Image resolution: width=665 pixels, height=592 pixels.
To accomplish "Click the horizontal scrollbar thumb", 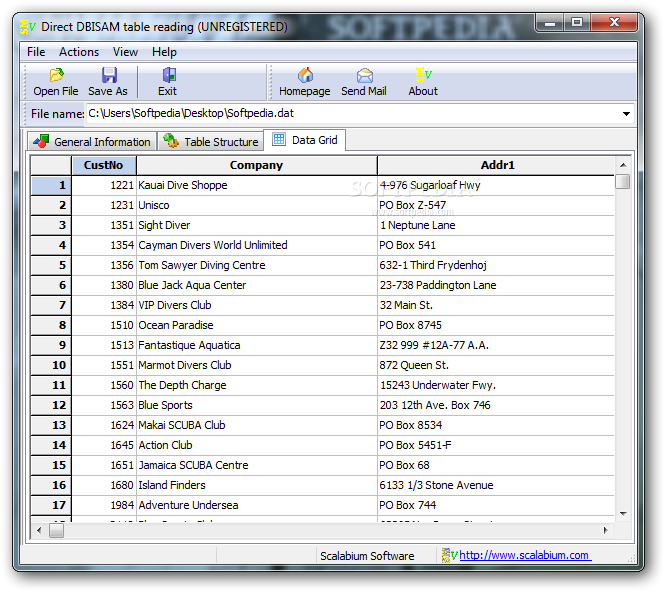I will pyautogui.click(x=56, y=530).
